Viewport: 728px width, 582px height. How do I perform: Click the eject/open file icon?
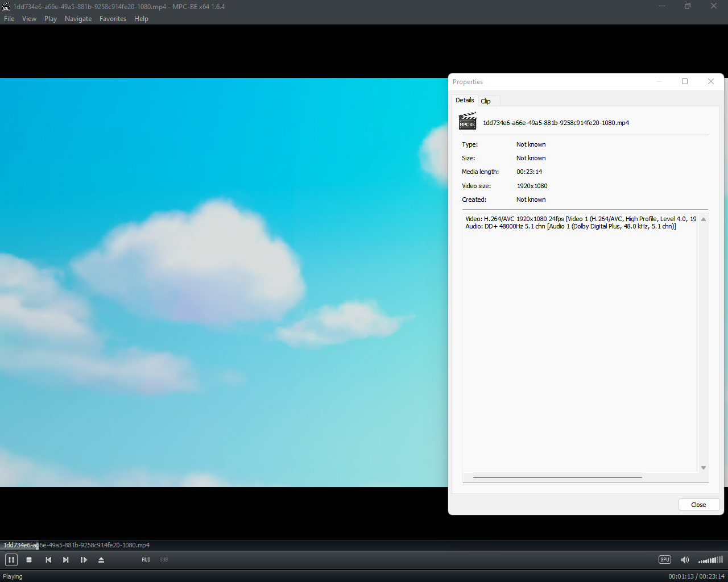pos(101,560)
